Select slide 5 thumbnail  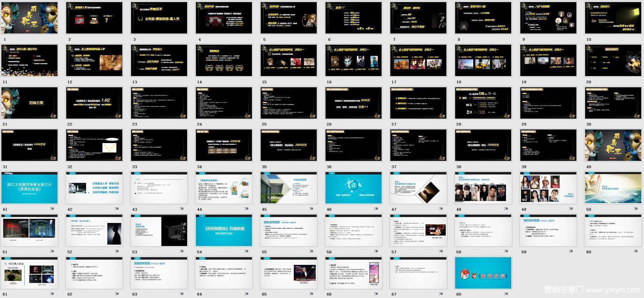(x=289, y=17)
